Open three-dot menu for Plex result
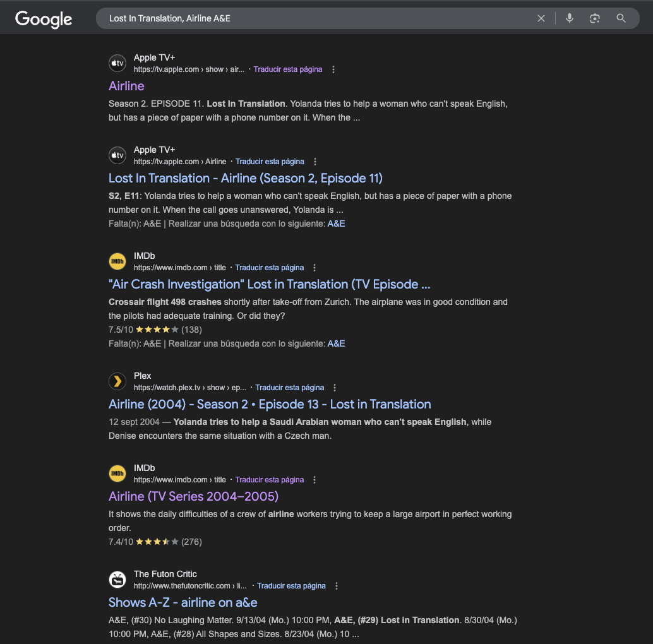 pyautogui.click(x=335, y=388)
